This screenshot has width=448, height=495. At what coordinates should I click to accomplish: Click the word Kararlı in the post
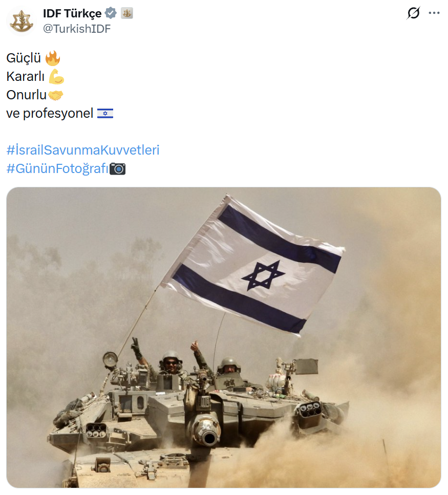point(25,76)
